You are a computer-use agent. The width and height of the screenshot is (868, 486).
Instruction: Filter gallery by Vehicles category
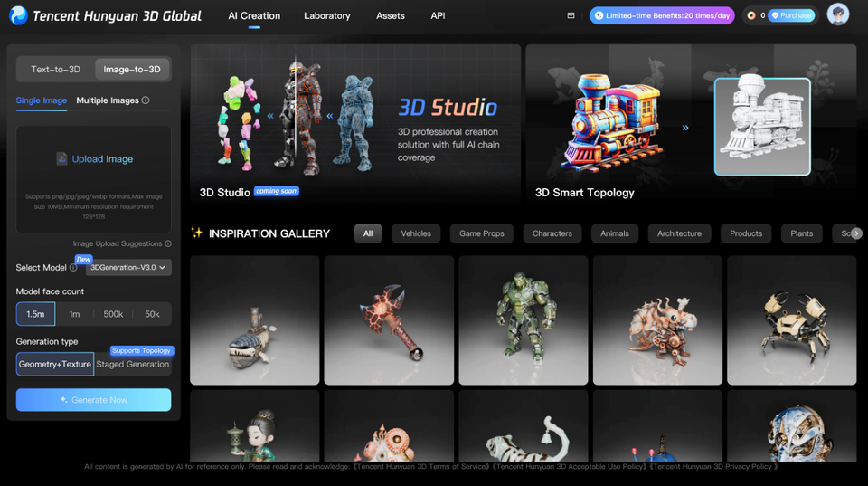click(x=416, y=233)
